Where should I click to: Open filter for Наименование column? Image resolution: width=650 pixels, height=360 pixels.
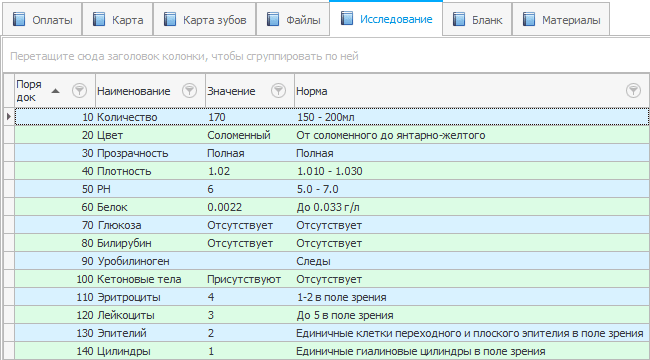[189, 90]
